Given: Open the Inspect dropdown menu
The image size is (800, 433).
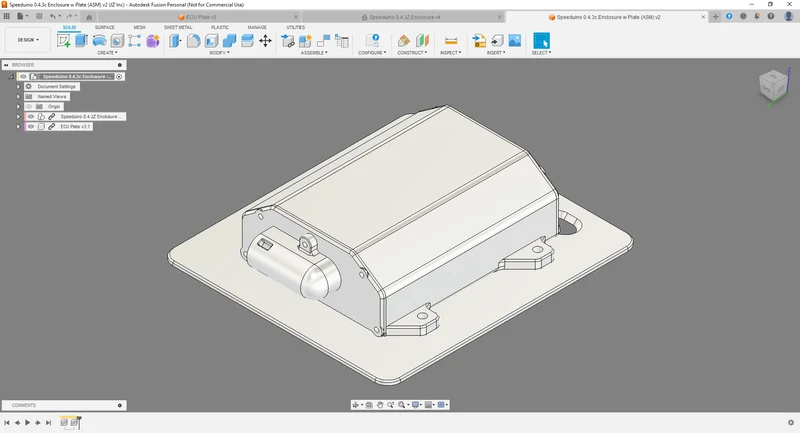Looking at the screenshot, I should pyautogui.click(x=451, y=53).
